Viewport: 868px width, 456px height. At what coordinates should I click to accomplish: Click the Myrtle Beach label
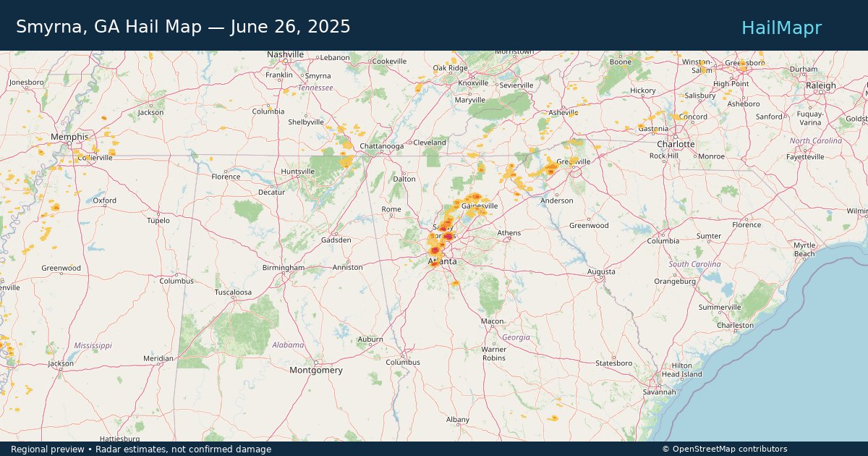[x=804, y=250]
